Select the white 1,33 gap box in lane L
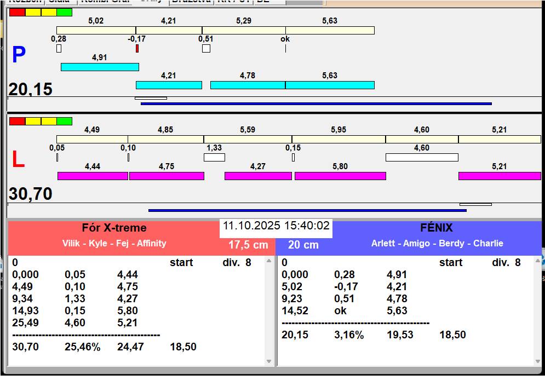The height and width of the screenshot is (392, 545). pyautogui.click(x=214, y=158)
